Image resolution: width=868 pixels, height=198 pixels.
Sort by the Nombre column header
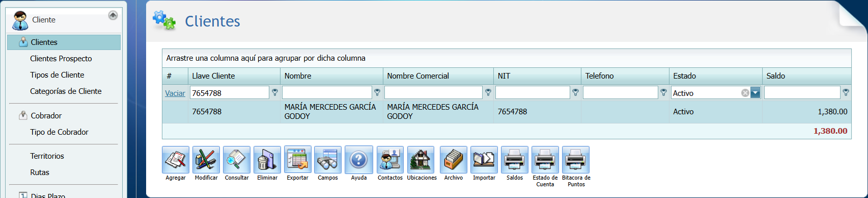click(x=331, y=76)
